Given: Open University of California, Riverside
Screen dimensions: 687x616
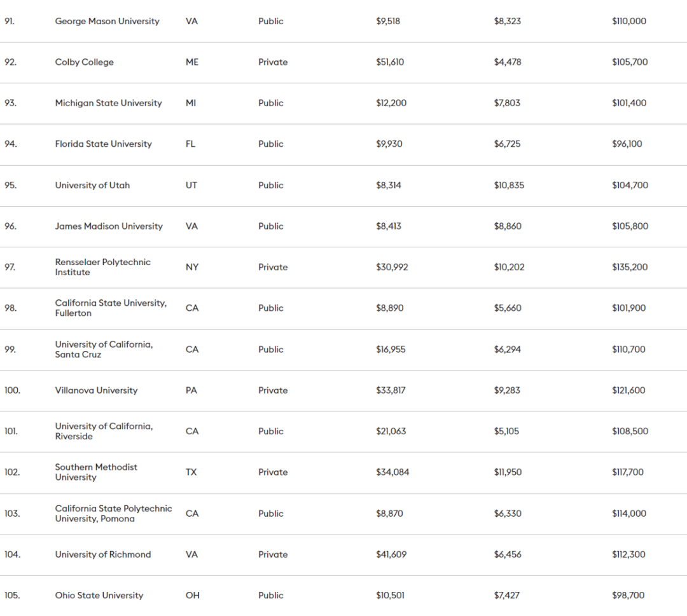Looking at the screenshot, I should [104, 431].
